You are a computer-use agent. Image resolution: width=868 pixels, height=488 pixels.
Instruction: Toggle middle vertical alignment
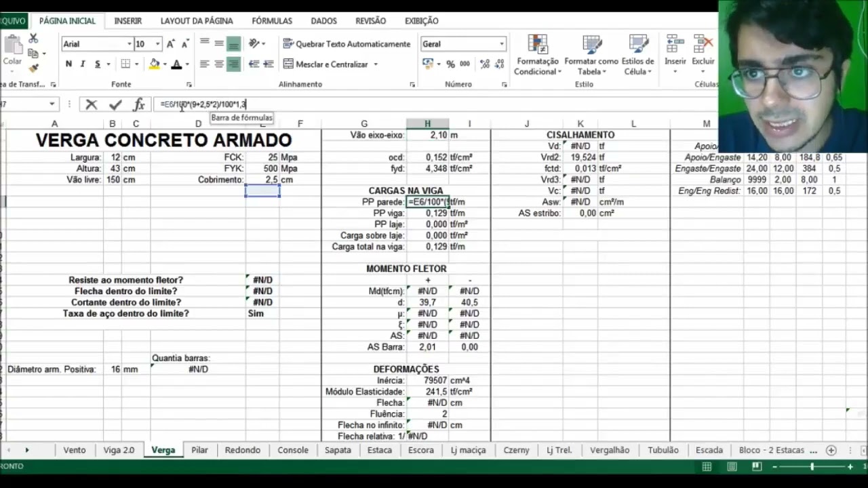[x=219, y=44]
